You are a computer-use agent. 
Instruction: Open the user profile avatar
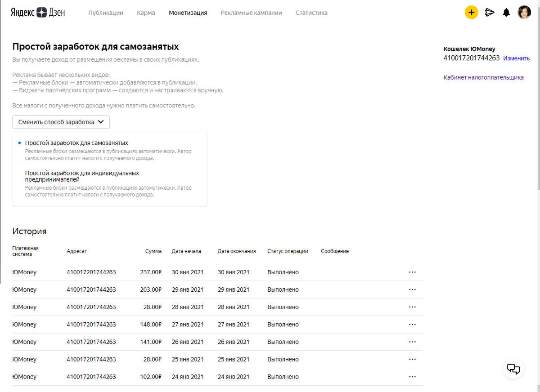tap(524, 13)
